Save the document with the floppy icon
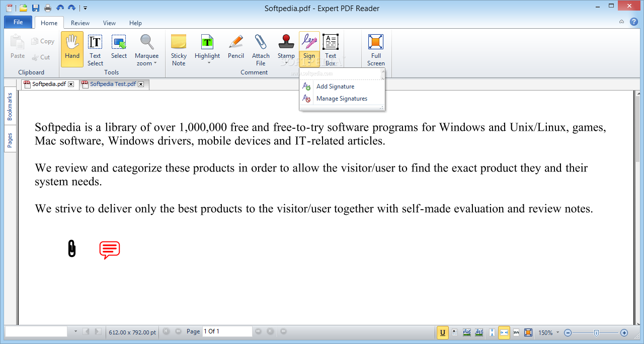This screenshot has width=644, height=344. [35, 8]
